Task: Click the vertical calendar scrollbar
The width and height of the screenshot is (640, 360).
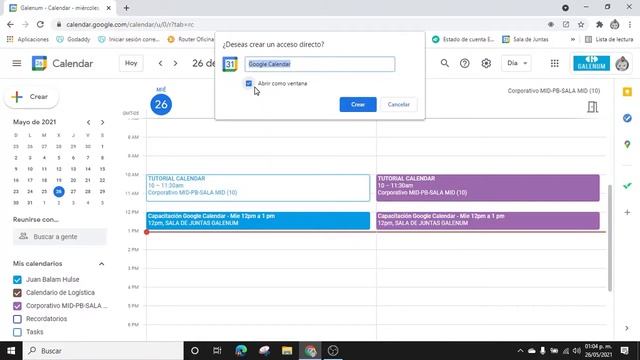Action: [610, 238]
